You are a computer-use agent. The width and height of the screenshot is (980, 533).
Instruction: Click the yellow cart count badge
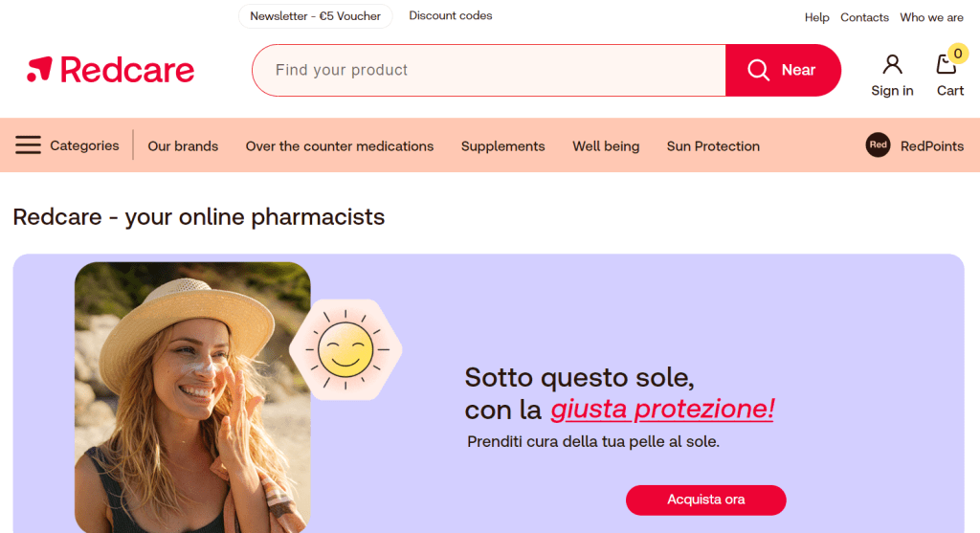(957, 54)
